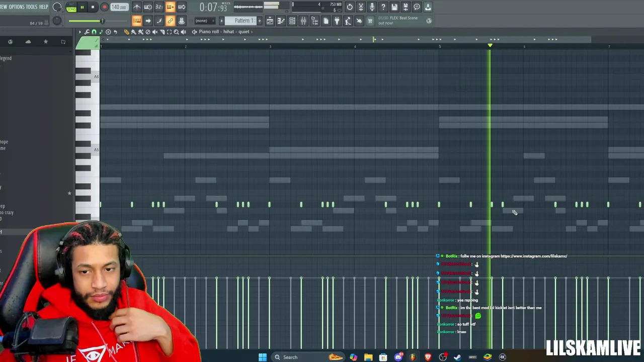This screenshot has height=362, width=644.
Task: Toggle the metronome icon
Action: click(137, 7)
